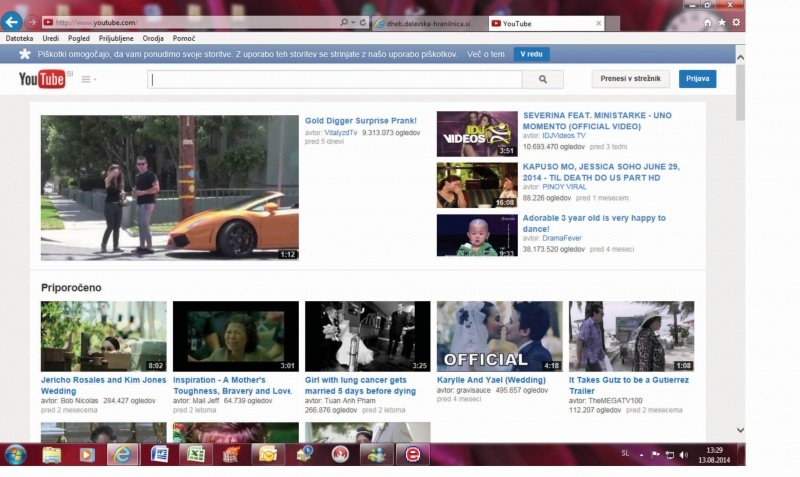This screenshot has width=800, height=477.
Task: Open PINOY VIRAL channel link
Action: 564,187
